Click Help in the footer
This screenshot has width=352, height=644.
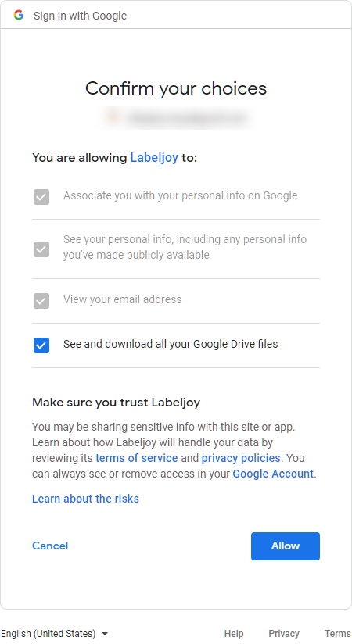pos(234,633)
